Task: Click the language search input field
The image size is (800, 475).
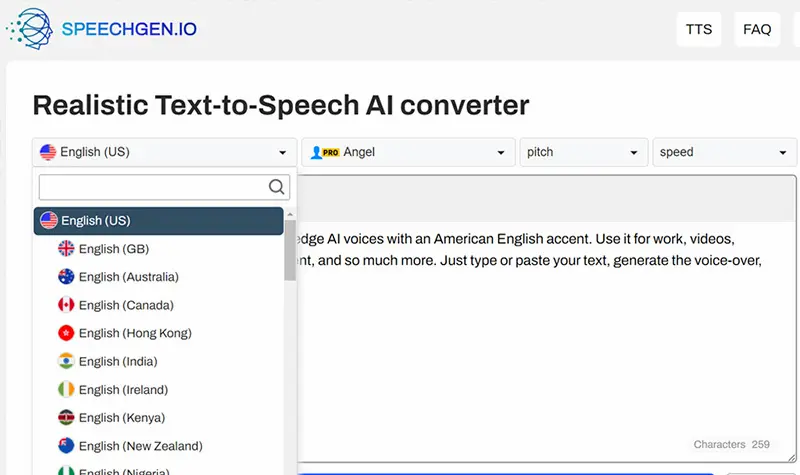Action: pos(164,187)
